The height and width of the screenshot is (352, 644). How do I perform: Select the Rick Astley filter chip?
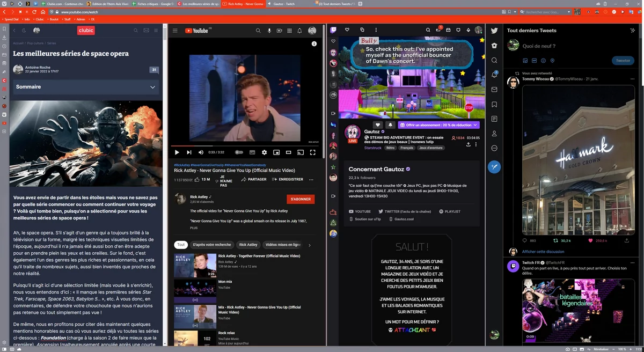(x=248, y=245)
